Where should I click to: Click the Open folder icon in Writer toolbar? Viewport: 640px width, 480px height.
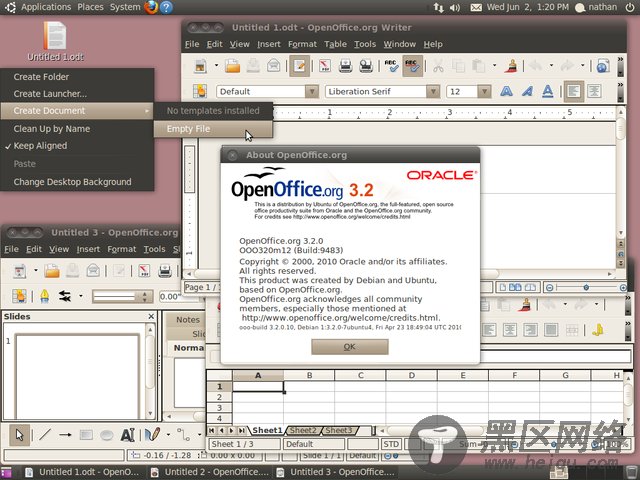(232, 66)
